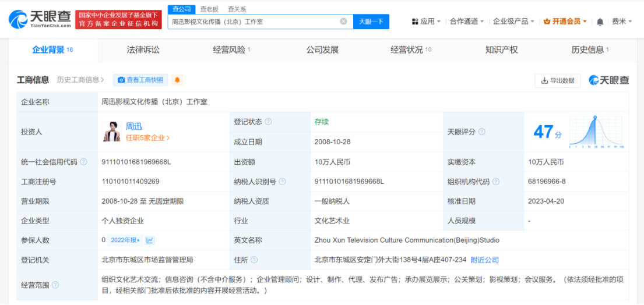Open the notifications bell in the header

pos(600,22)
